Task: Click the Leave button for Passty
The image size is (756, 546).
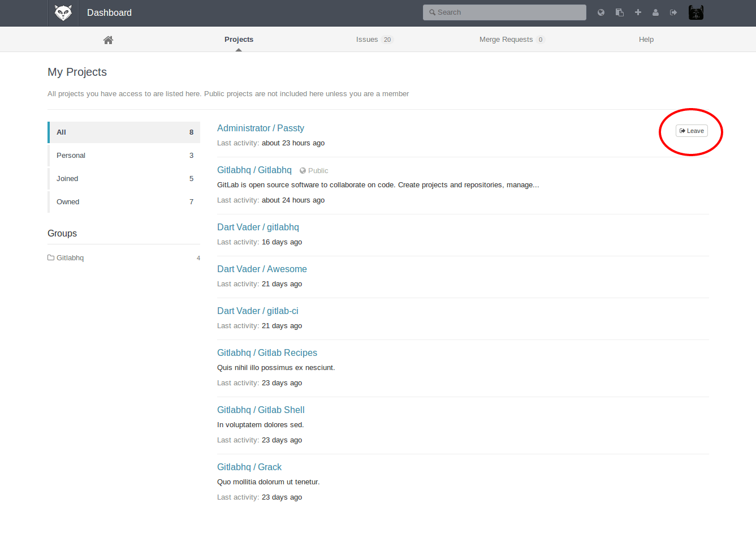Action: click(x=692, y=131)
